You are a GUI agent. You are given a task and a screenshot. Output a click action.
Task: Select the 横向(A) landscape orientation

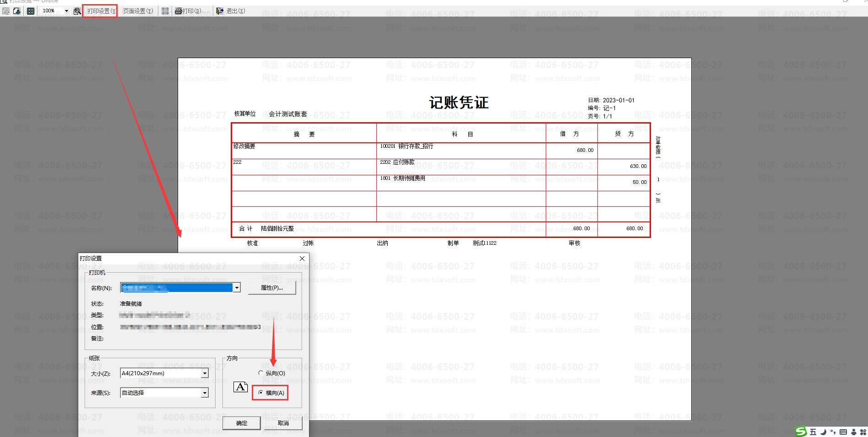(x=261, y=393)
